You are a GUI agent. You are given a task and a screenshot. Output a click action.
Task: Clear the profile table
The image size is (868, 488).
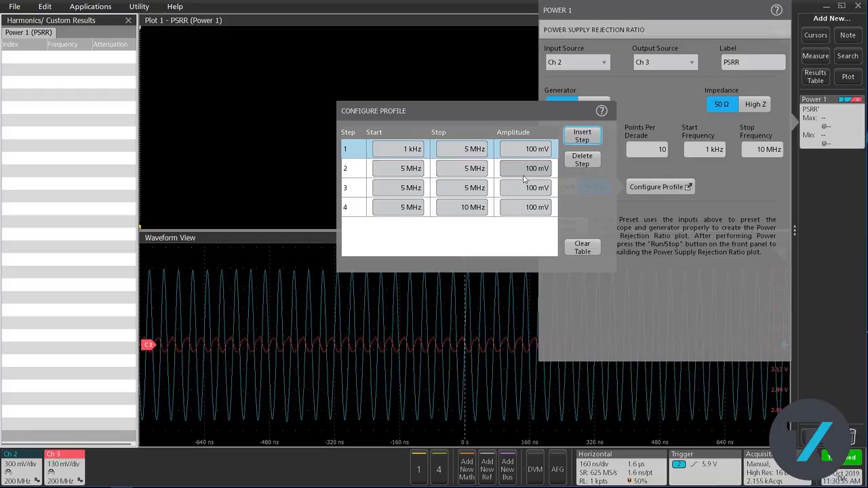[x=582, y=247]
